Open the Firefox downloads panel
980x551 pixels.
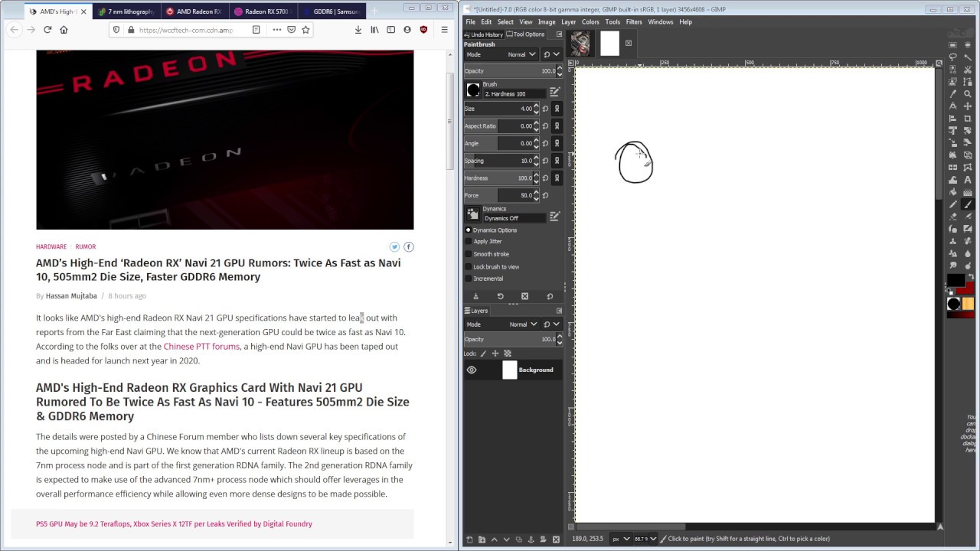tap(358, 30)
